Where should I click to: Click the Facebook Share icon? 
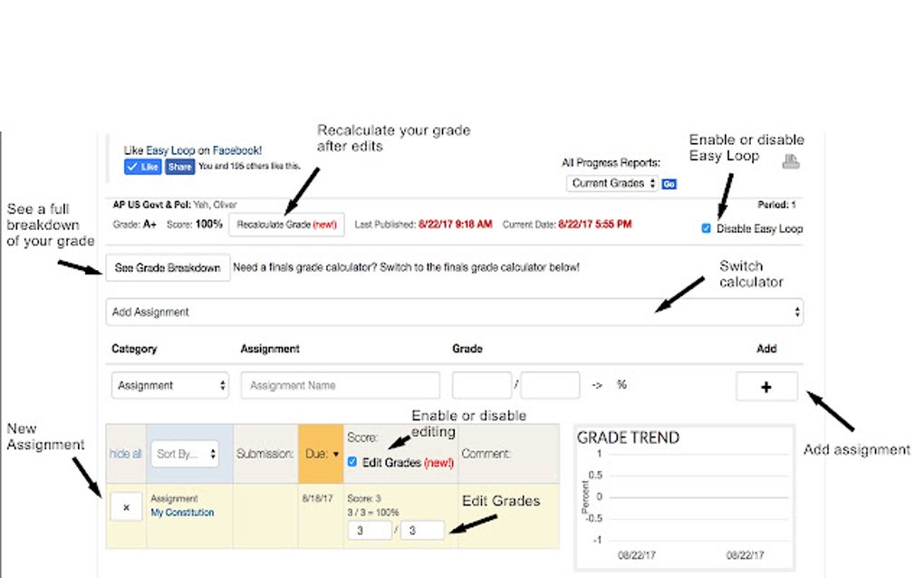click(179, 167)
